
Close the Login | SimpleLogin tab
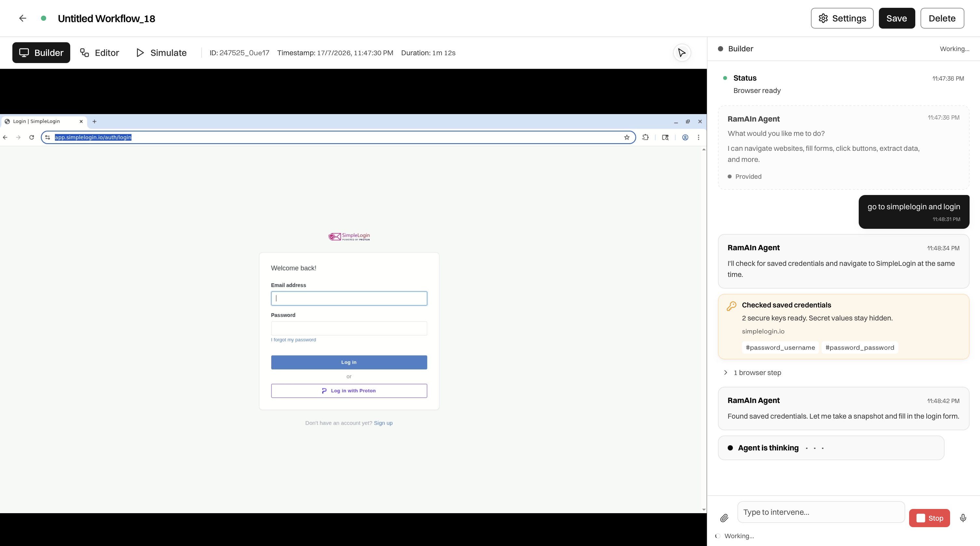click(x=81, y=121)
